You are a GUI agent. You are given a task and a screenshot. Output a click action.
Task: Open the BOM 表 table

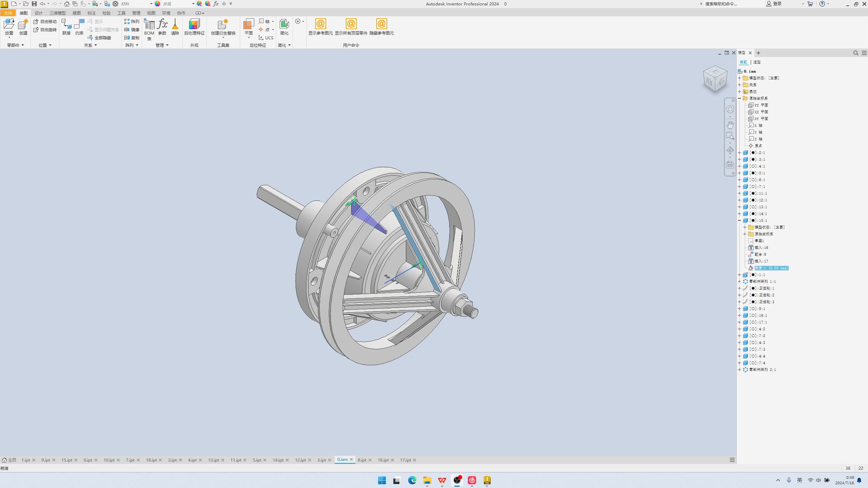[x=149, y=30]
